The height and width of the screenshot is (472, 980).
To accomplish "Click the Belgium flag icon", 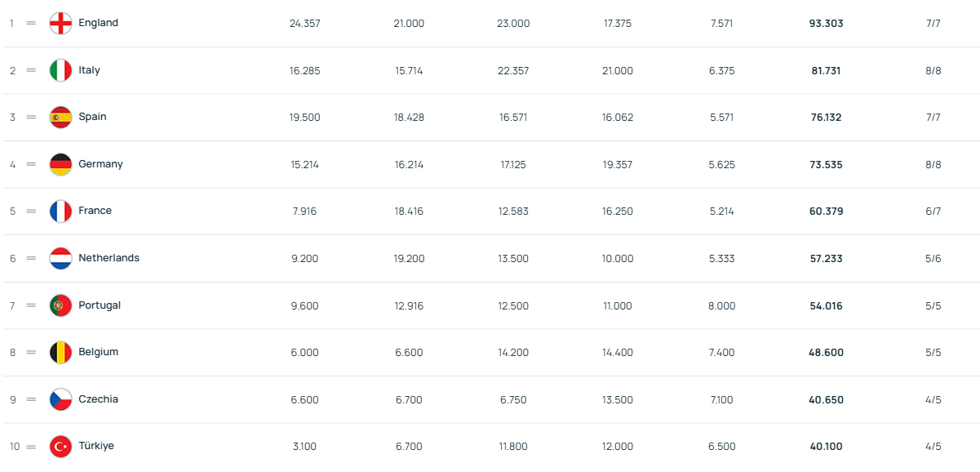I will [60, 353].
